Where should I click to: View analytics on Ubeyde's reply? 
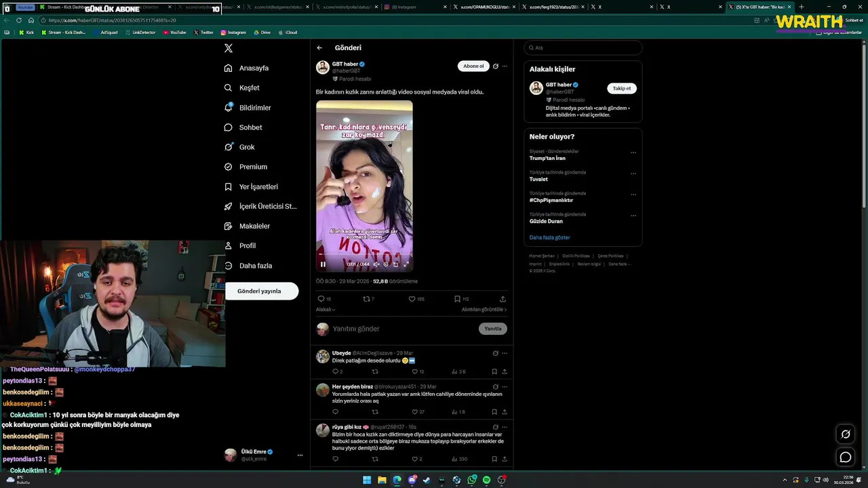click(458, 371)
